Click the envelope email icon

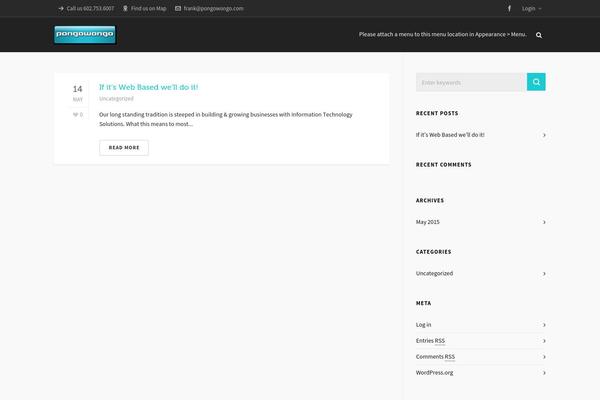coord(178,8)
